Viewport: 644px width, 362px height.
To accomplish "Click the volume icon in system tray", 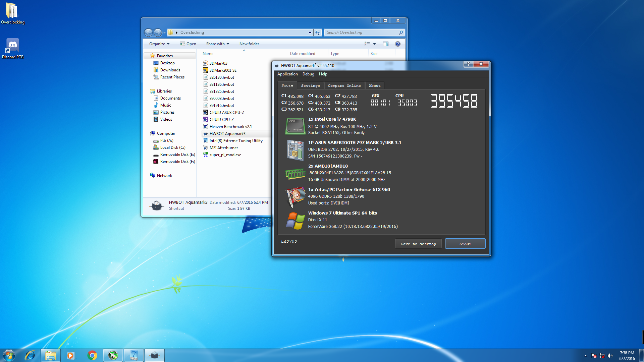I will pyautogui.click(x=610, y=356).
